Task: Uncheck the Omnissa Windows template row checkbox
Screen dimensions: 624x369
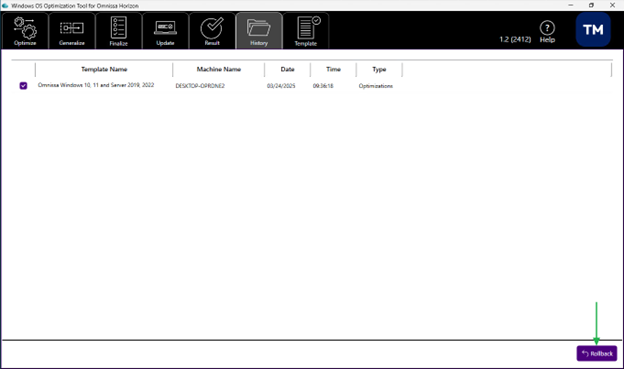Action: click(x=23, y=86)
